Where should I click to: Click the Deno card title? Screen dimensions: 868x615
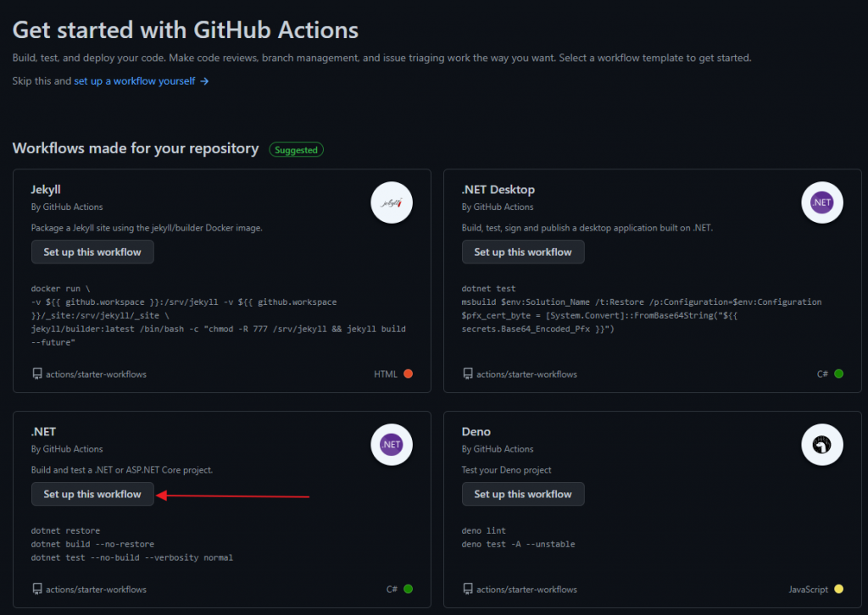(x=476, y=432)
